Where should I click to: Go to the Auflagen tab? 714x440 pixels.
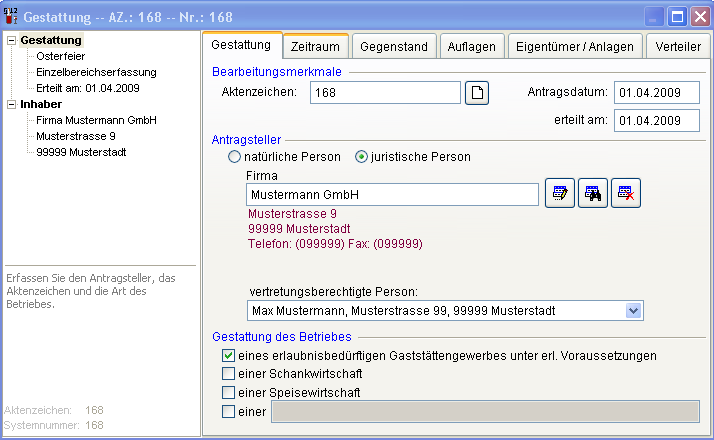(472, 47)
